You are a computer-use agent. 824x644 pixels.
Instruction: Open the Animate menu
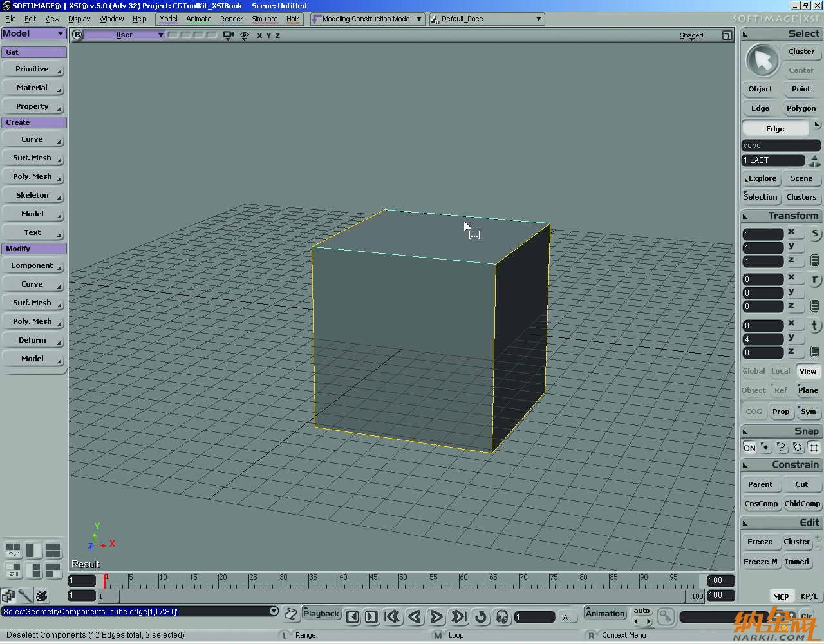(x=198, y=19)
